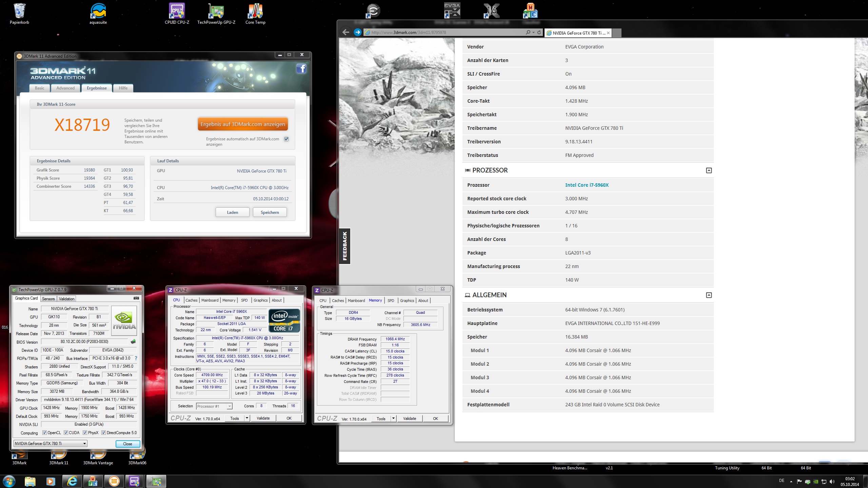Screen dimensions: 868x488
Task: Toggle the OpenCL checkbox in GPU-Z
Action: click(x=44, y=433)
